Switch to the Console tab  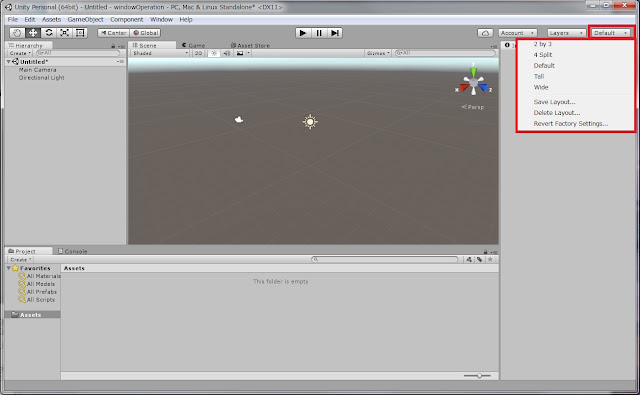pyautogui.click(x=72, y=251)
